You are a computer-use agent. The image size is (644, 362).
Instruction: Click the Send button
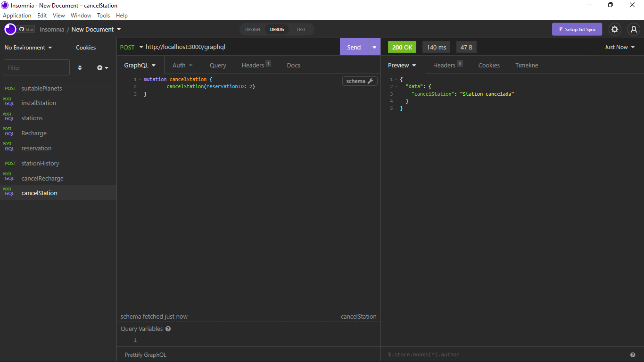click(x=354, y=47)
